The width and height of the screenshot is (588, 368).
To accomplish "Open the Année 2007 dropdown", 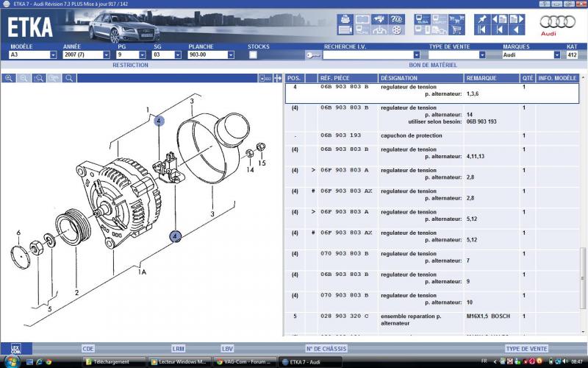I will [x=107, y=54].
